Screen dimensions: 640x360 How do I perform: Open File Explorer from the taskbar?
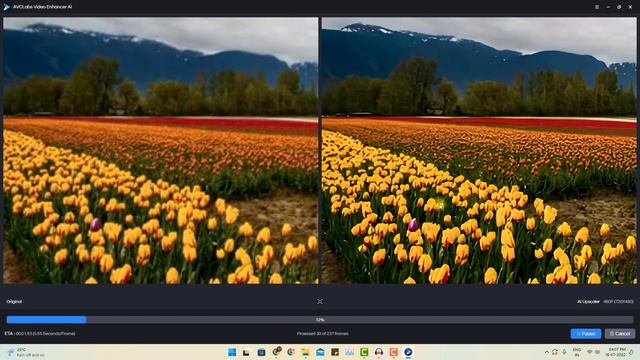click(x=305, y=352)
